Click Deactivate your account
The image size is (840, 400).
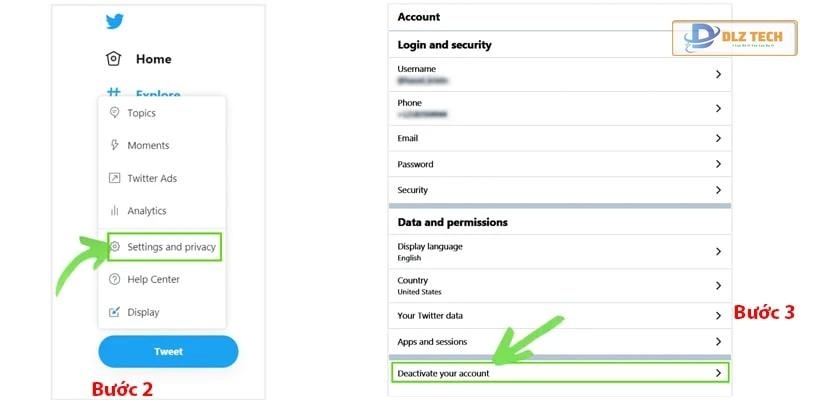pos(558,373)
